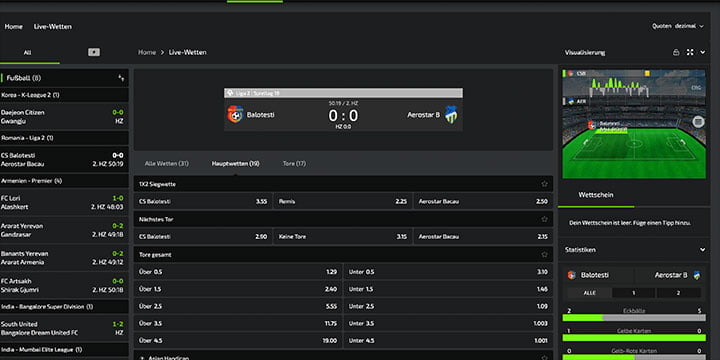Collapse the Statistiken section chevron

click(x=703, y=250)
